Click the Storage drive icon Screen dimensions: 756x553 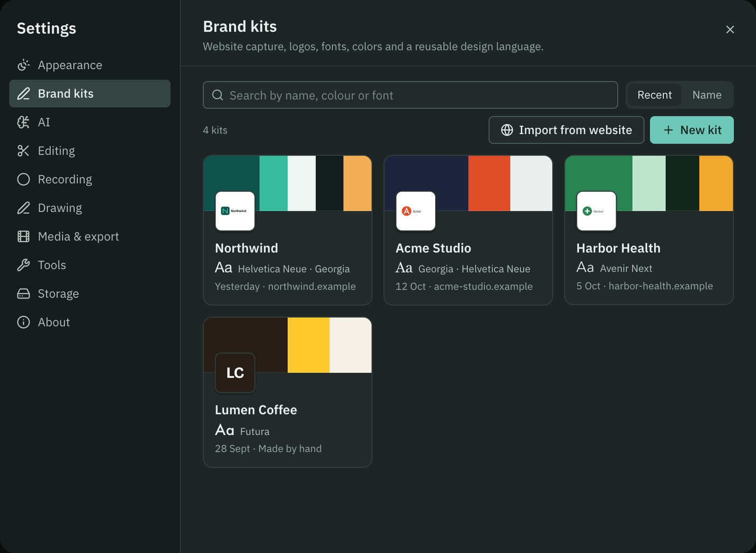23,294
